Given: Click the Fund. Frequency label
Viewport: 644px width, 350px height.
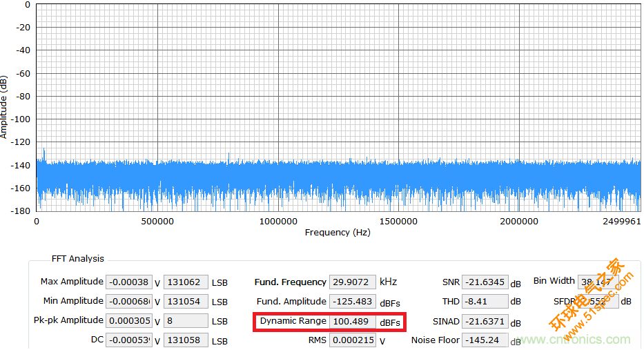Looking at the screenshot, I should point(291,282).
